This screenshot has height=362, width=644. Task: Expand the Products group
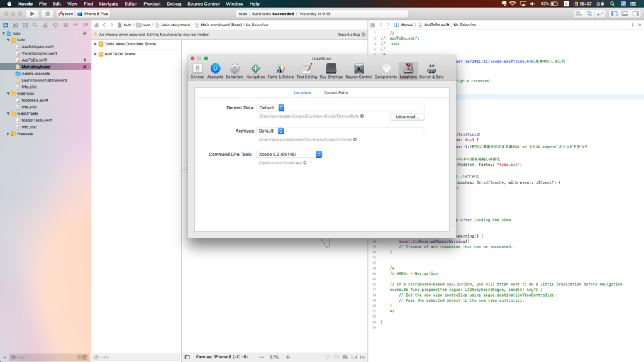(x=8, y=134)
